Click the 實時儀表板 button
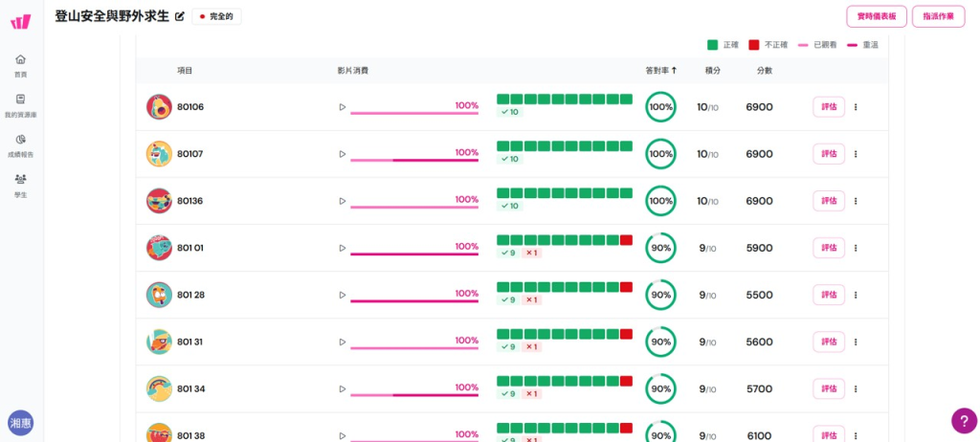980x442 pixels. click(x=877, y=16)
